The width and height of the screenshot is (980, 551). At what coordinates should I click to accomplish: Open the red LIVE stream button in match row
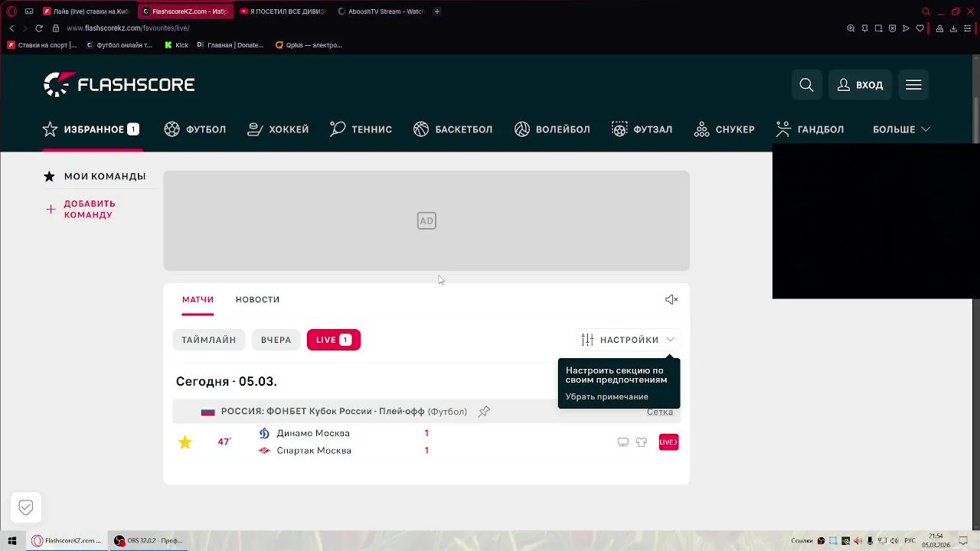coord(668,442)
